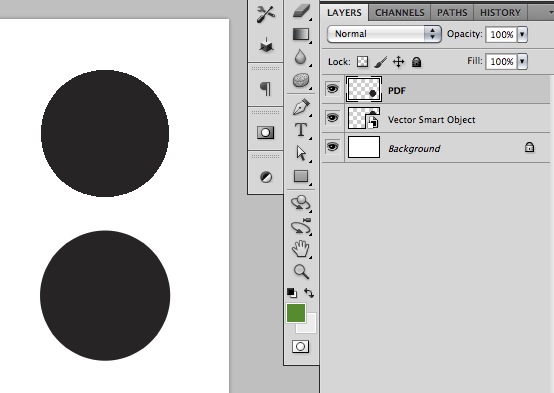The image size is (554, 393).
Task: Select the Vector Smart Object layer name
Action: [x=431, y=120]
